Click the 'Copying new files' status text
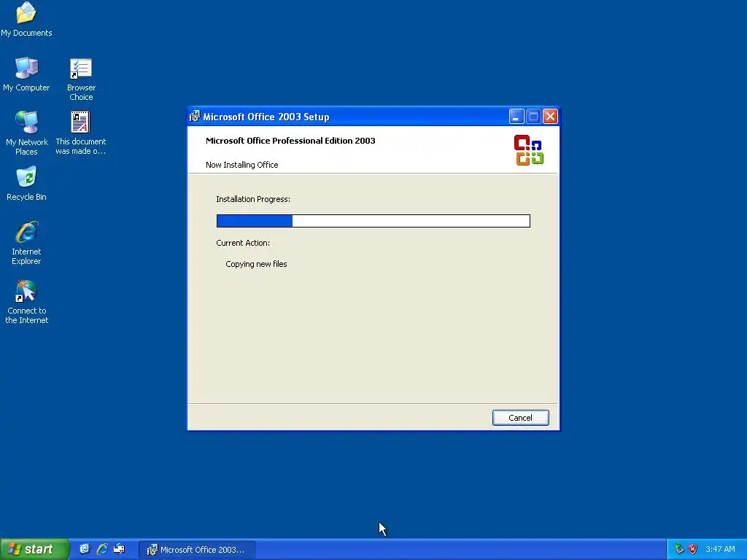 [256, 264]
